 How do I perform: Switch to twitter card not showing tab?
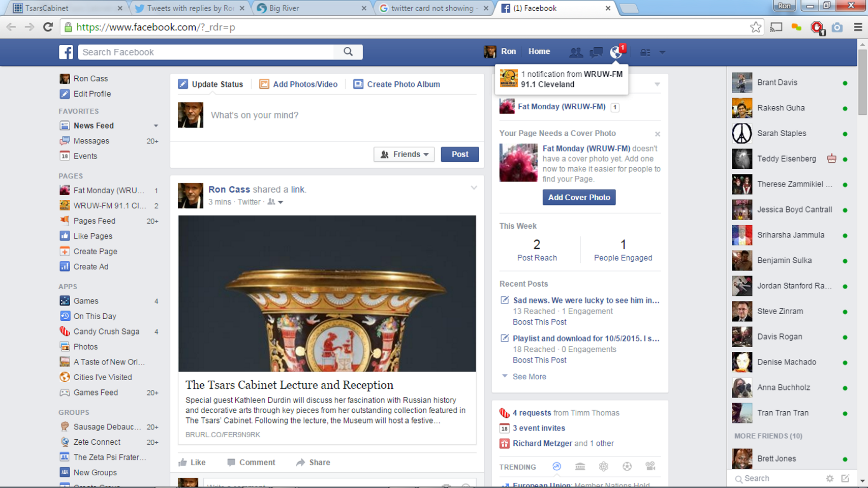(x=433, y=8)
